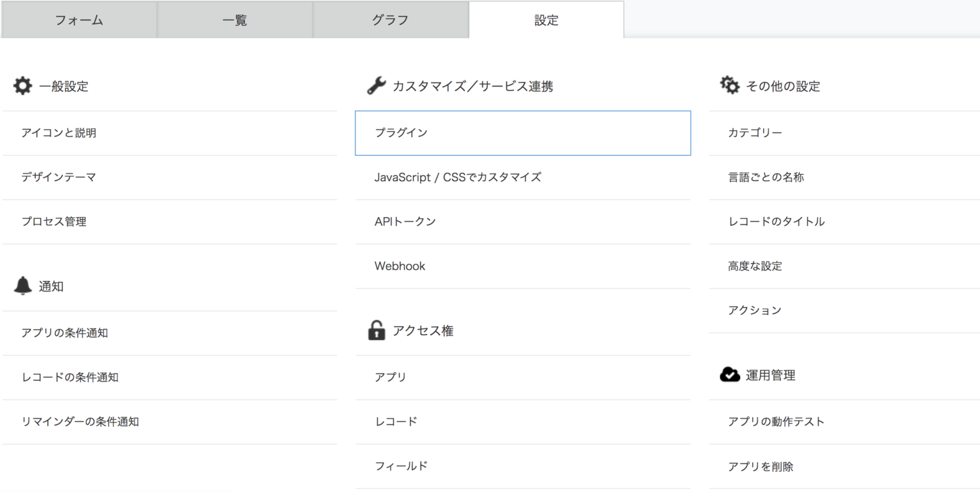Open プロセス管理 settings
980x492 pixels.
coord(54,221)
